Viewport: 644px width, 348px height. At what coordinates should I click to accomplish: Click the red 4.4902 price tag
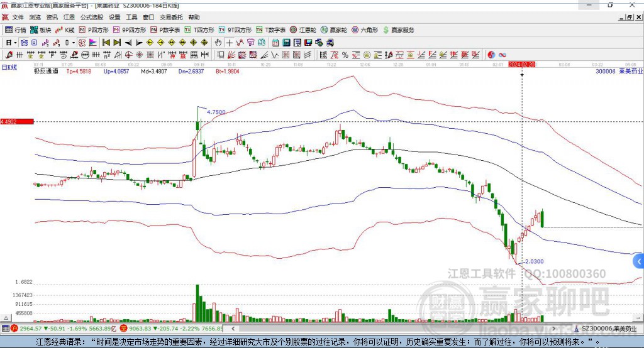17,121
